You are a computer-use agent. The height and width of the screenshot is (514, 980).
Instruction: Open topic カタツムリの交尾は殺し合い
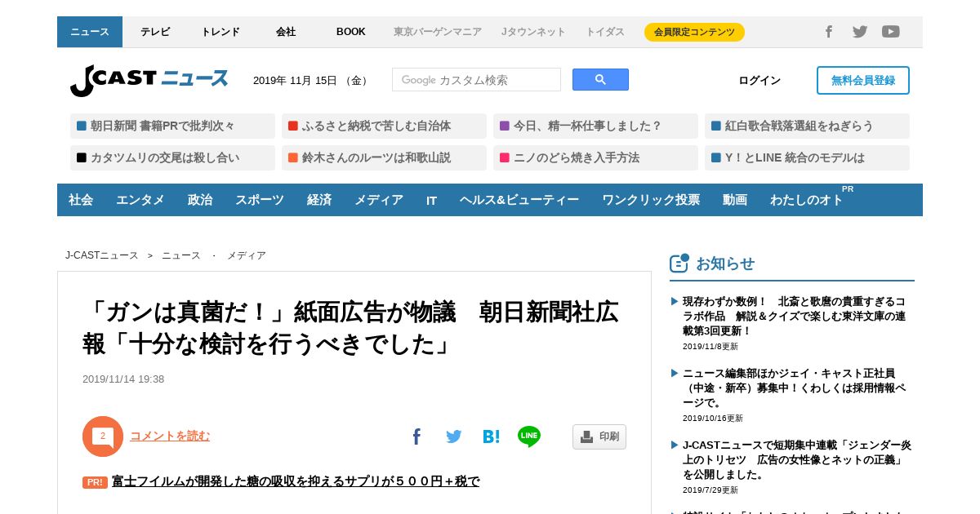172,157
